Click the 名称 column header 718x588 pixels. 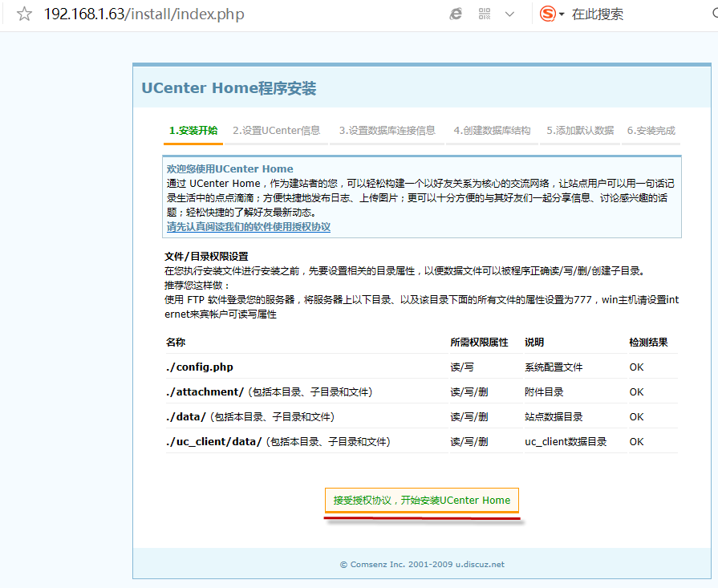coord(176,342)
